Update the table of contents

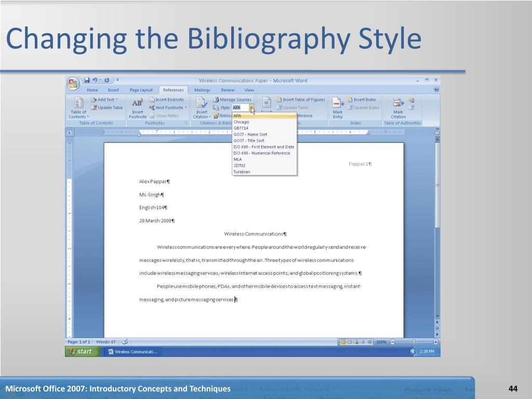coord(107,108)
